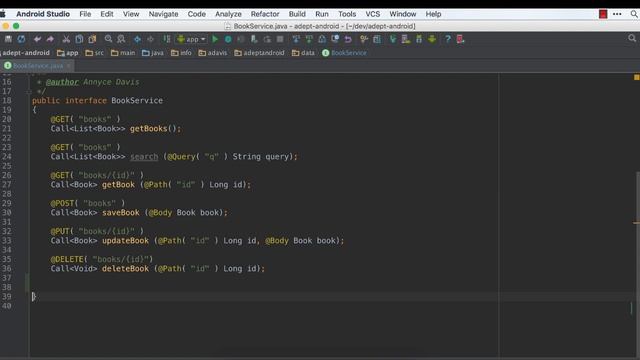Click the three-dots menu bar extra

click(x=617, y=14)
